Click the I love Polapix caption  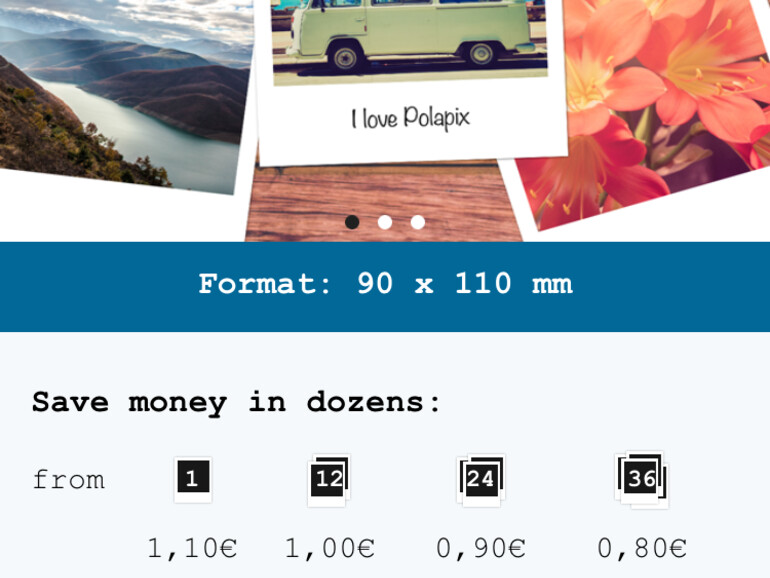411,118
